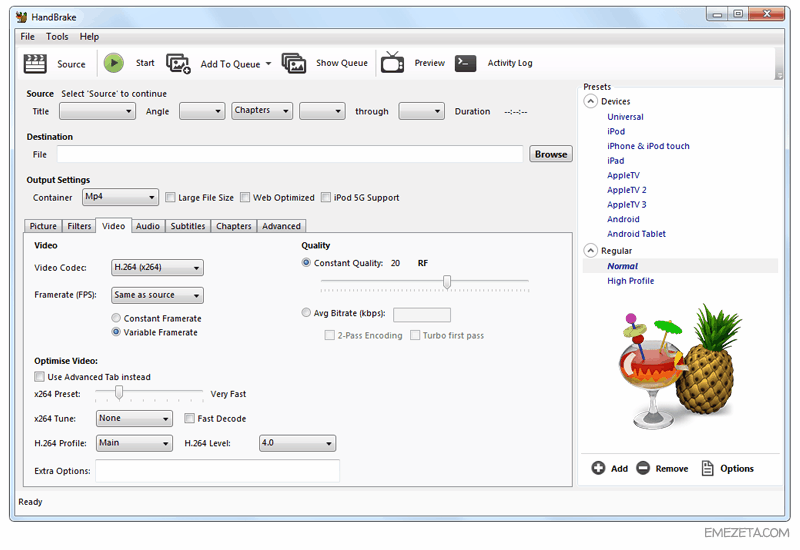Viewport: 800px width, 550px height.
Task: Open the x264 Tune dropdown
Action: coord(134,418)
